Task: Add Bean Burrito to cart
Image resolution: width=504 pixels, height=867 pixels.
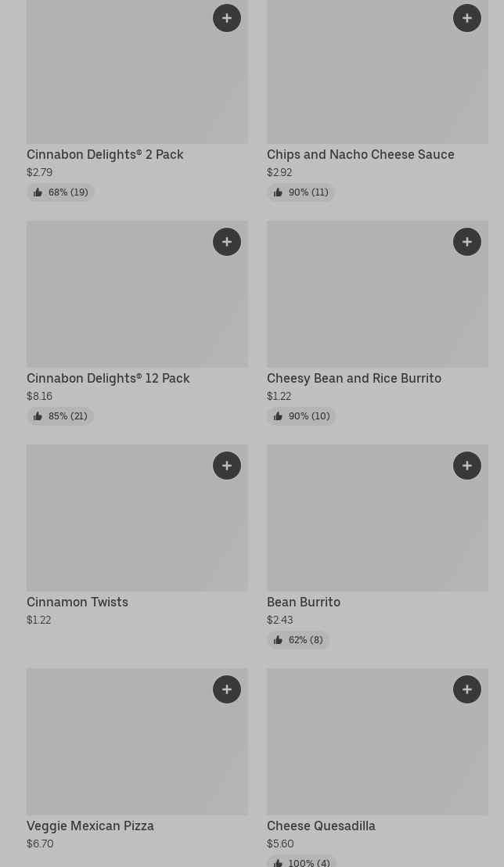Action: [467, 466]
